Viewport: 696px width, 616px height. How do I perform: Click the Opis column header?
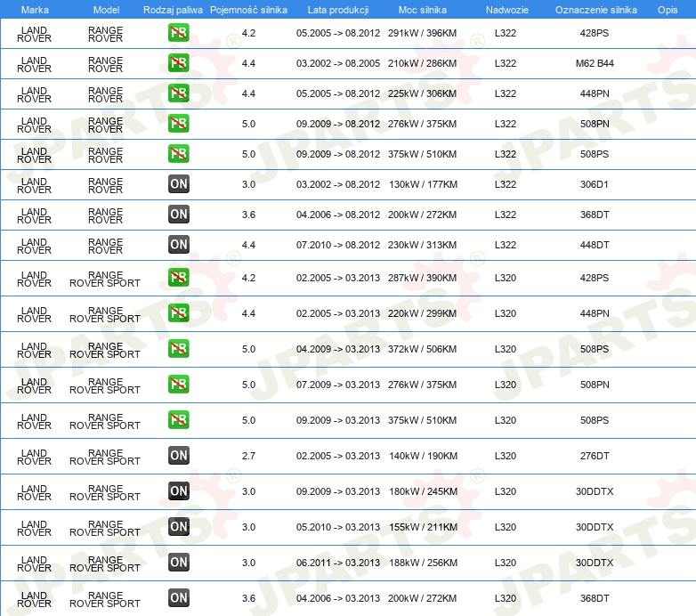(668, 10)
